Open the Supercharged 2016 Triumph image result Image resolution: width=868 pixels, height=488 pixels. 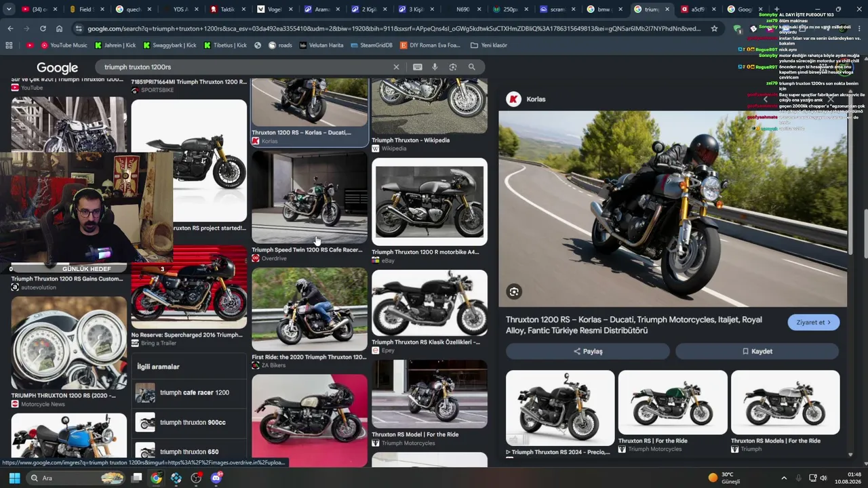point(189,287)
